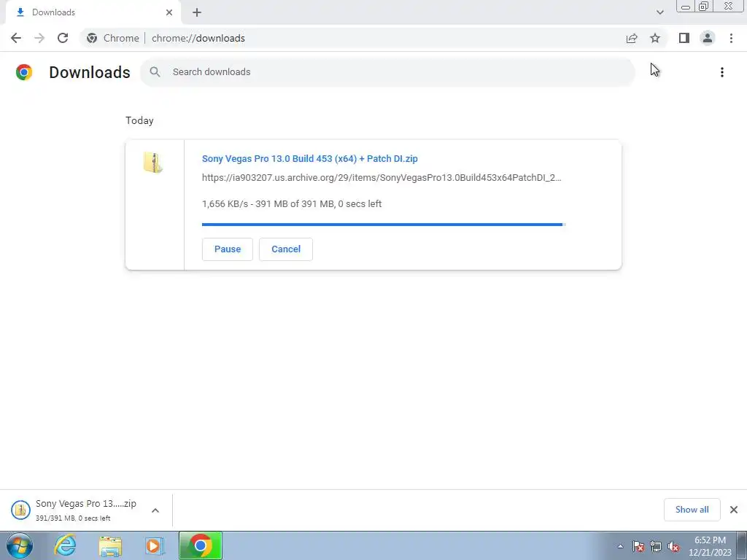Viewport: 747px width, 560px height.
Task: Show hidden tray icons arrow
Action: pyautogui.click(x=620, y=547)
